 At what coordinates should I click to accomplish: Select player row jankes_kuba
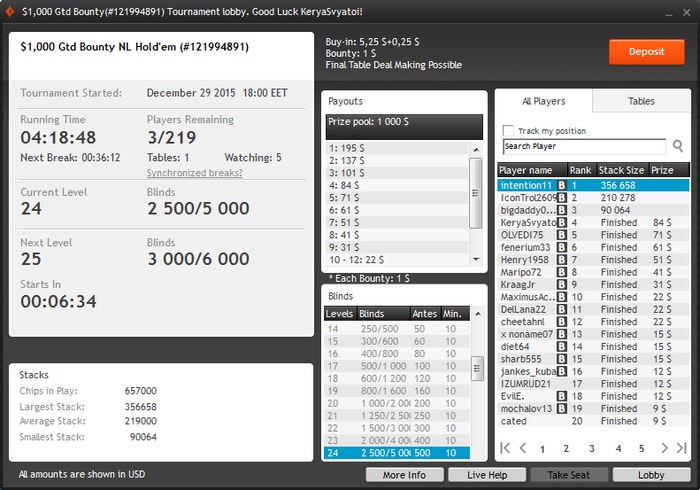pos(593,371)
